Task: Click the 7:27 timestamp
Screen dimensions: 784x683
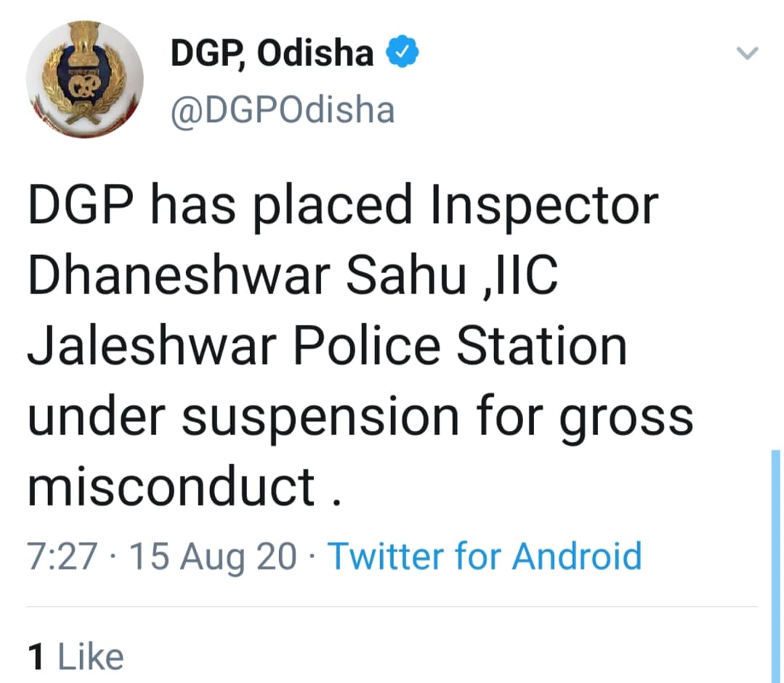Action: click(x=62, y=556)
